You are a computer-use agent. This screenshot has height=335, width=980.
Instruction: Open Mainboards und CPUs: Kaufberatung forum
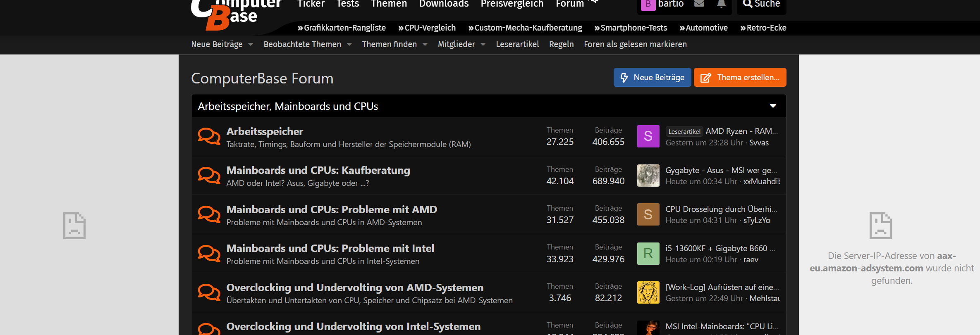318,170
